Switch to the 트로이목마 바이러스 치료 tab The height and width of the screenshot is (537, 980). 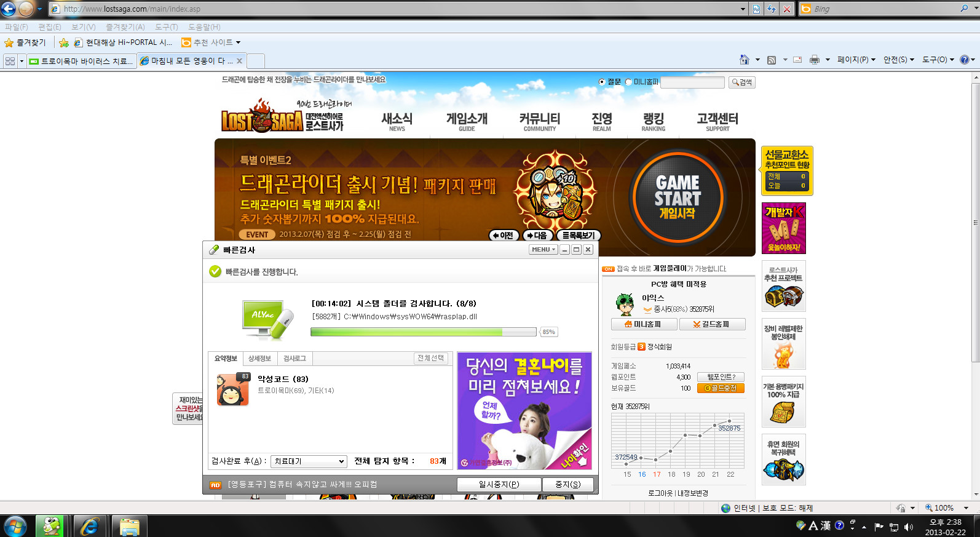tap(81, 61)
